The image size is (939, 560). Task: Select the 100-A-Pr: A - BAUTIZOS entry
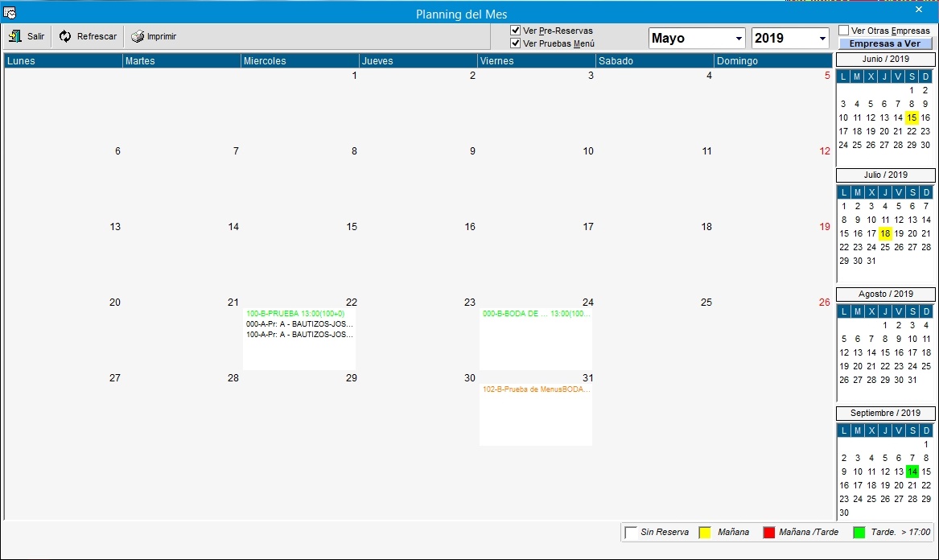pyautogui.click(x=299, y=335)
